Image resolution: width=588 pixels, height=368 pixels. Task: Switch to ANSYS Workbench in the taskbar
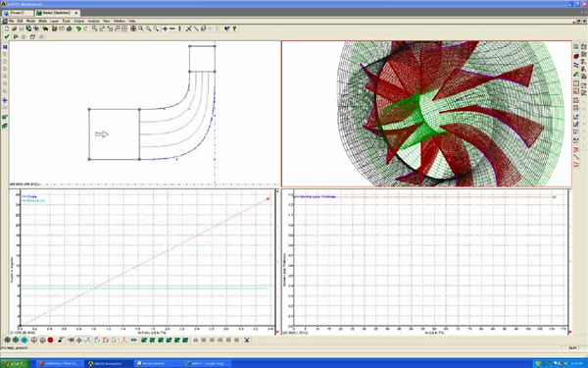(x=109, y=363)
